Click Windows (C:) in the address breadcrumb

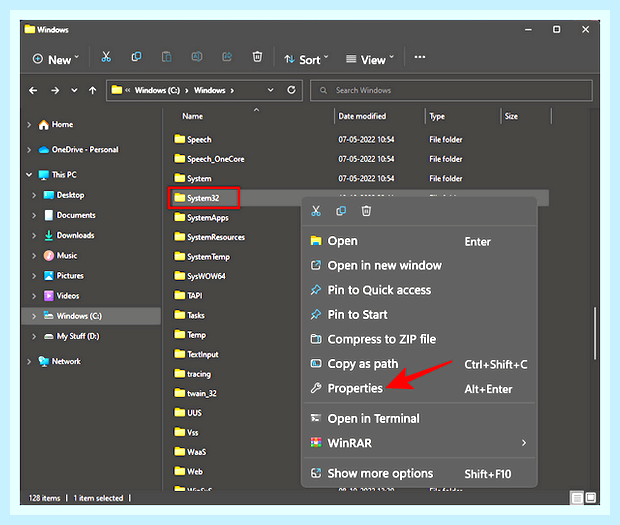tap(157, 91)
